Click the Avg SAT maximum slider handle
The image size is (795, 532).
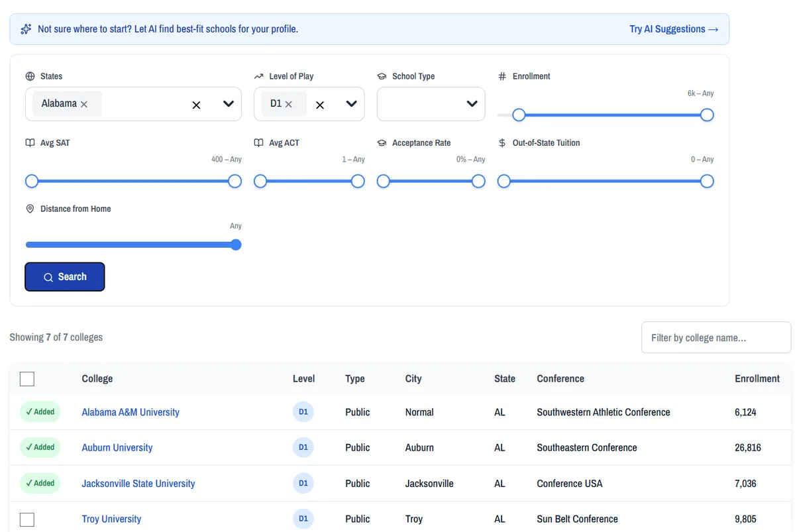click(235, 182)
